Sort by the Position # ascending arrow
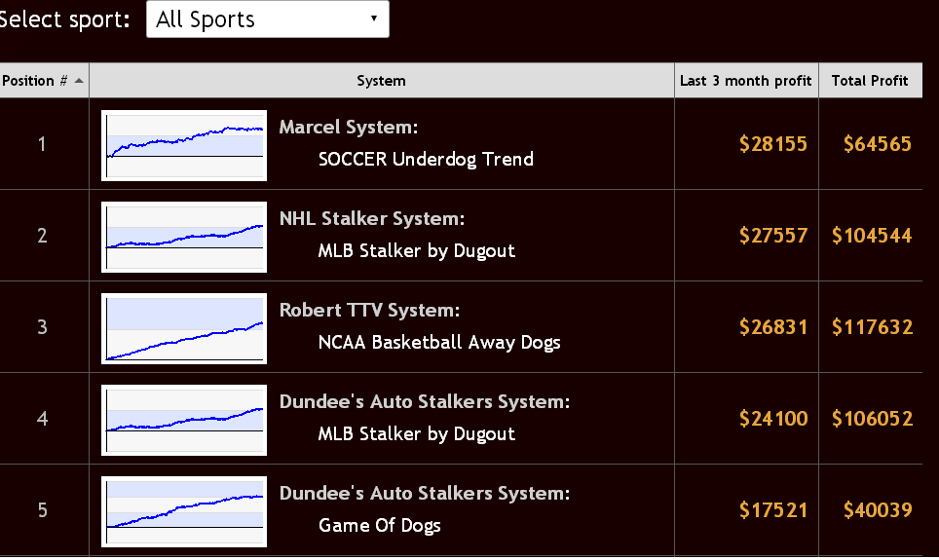The image size is (939, 560). coord(79,81)
